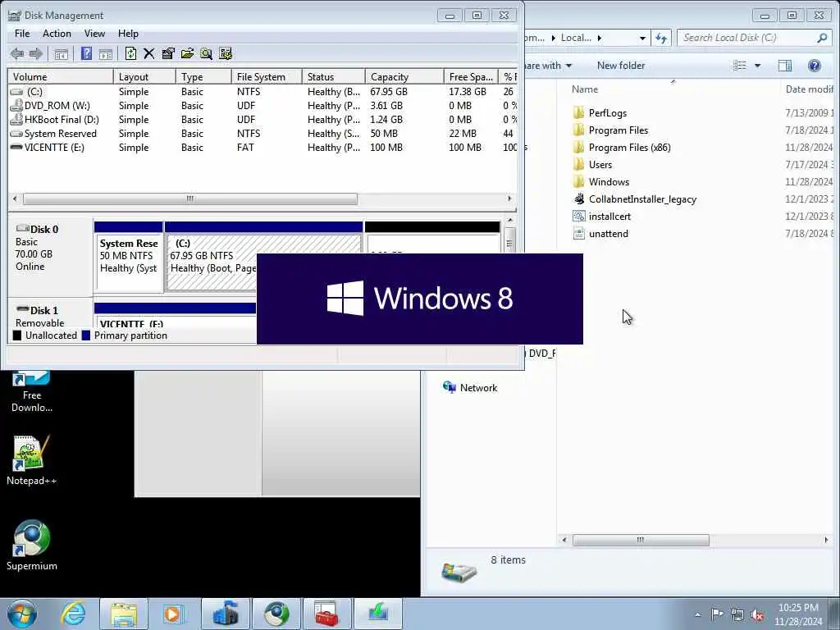Select the DVD_ROM (W:) volume row
This screenshot has height=630, width=840.
coord(262,106)
